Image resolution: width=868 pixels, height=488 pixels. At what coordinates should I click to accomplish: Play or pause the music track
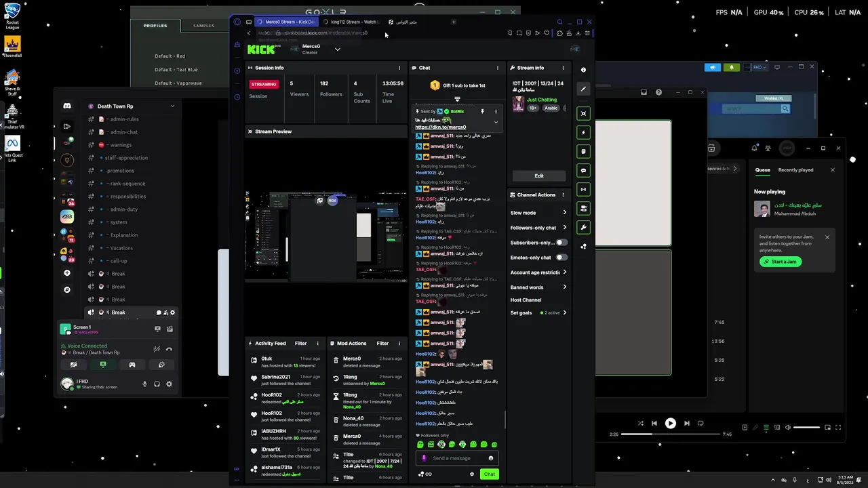670,424
